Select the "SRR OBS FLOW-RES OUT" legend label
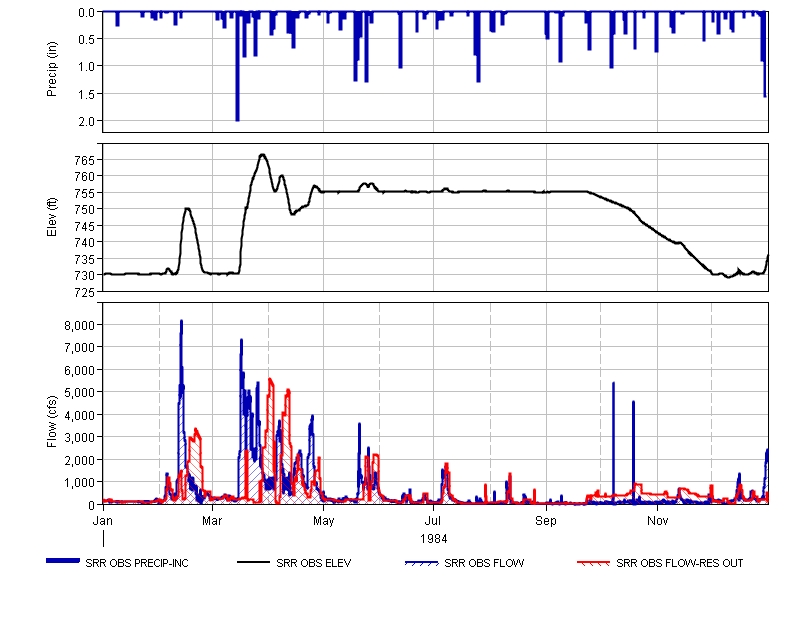This screenshot has width=800, height=627. tap(680, 563)
